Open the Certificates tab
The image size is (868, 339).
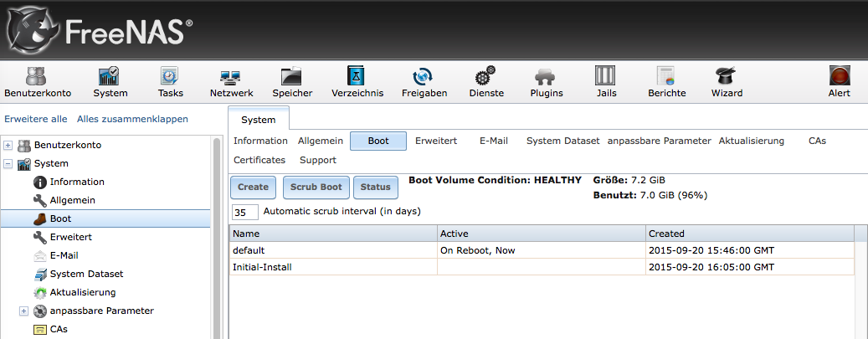259,160
